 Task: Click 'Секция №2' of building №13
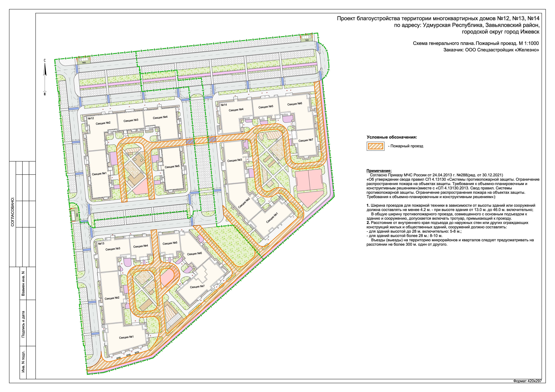pyautogui.click(x=112, y=298)
